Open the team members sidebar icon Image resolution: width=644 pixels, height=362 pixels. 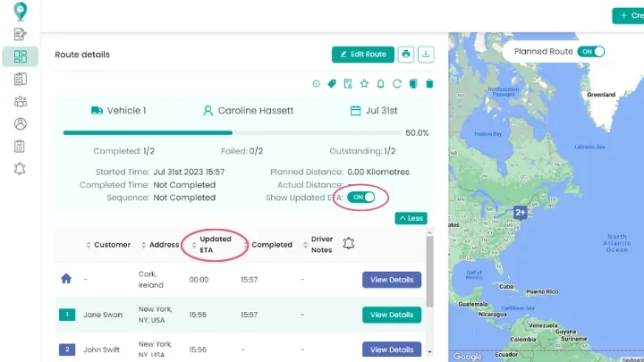click(x=21, y=101)
